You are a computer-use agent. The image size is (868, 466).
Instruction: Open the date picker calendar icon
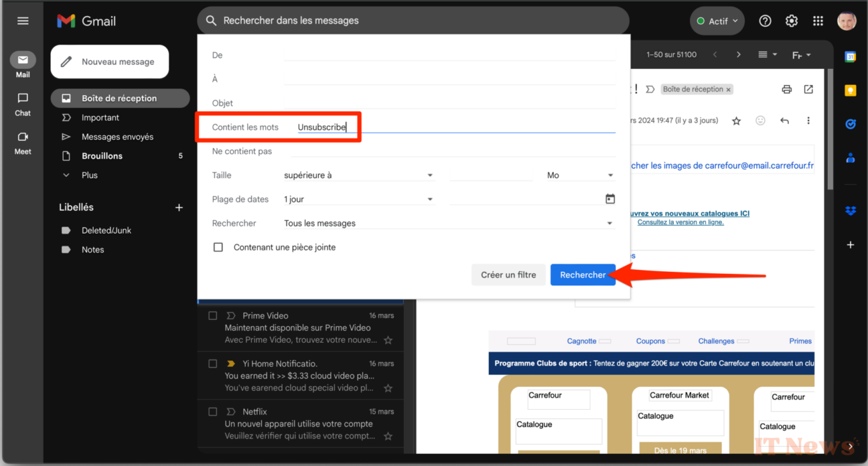pyautogui.click(x=610, y=199)
